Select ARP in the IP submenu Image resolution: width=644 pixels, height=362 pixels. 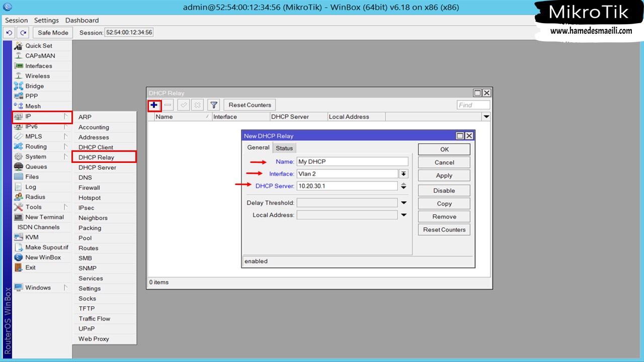pyautogui.click(x=105, y=117)
